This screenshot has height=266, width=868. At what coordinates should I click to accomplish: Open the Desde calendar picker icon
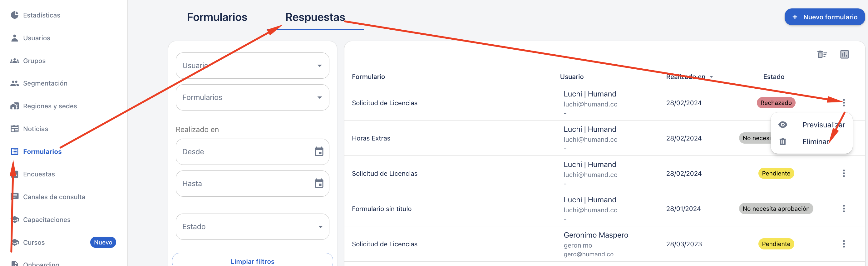[319, 151]
